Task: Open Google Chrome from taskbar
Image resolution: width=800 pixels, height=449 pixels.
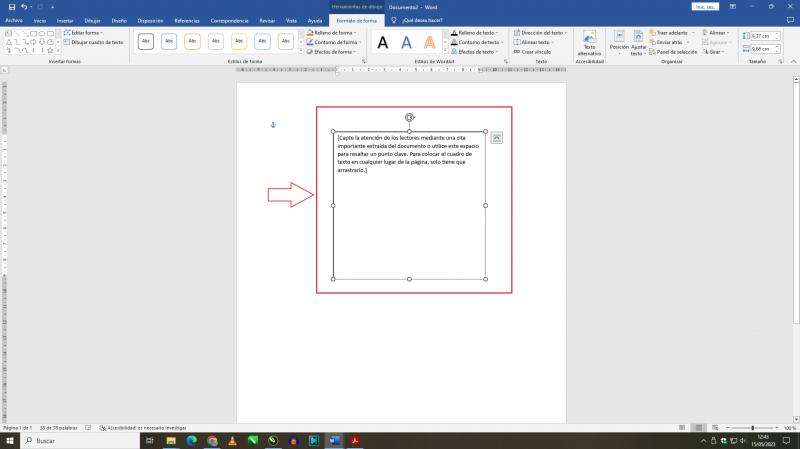Action: click(x=212, y=441)
